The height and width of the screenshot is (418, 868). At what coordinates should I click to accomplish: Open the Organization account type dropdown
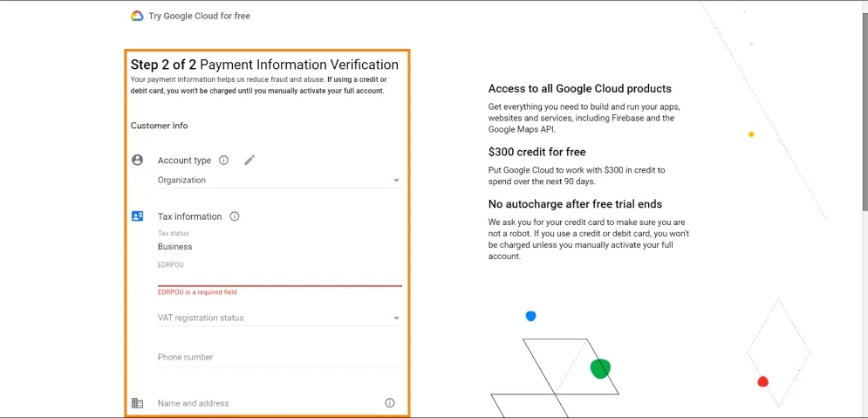(x=279, y=181)
